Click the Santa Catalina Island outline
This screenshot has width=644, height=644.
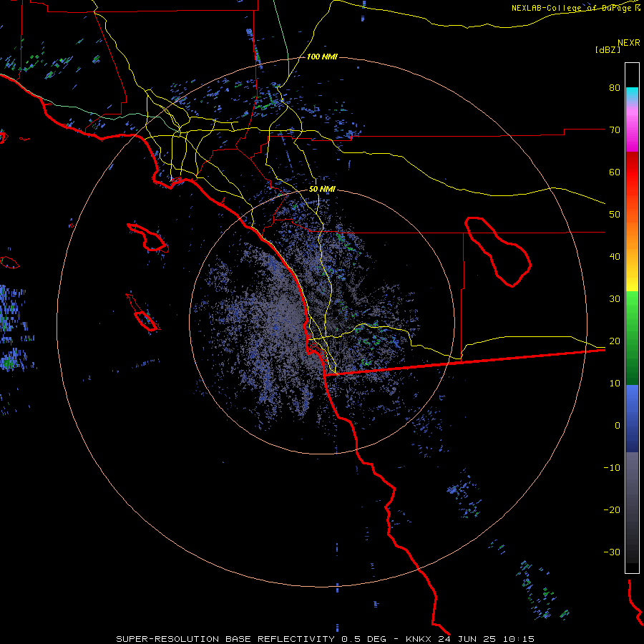(x=148, y=238)
